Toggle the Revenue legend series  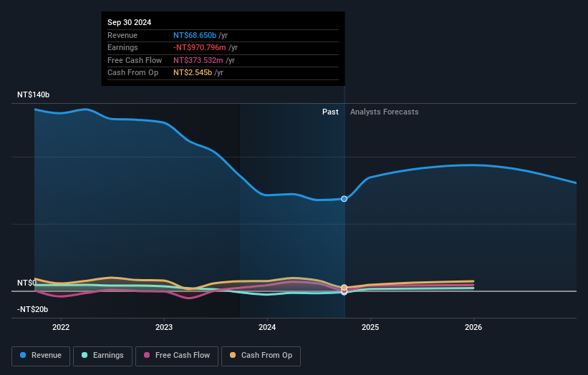41,356
